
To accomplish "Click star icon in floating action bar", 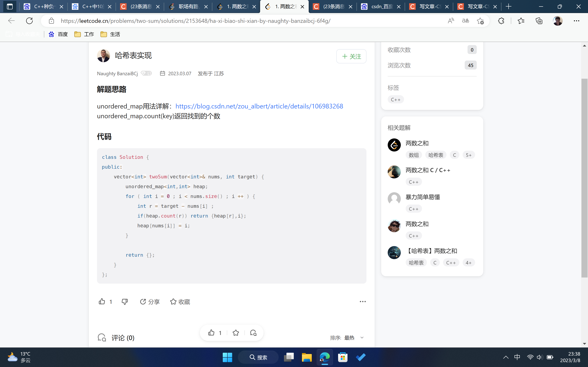I will (236, 333).
